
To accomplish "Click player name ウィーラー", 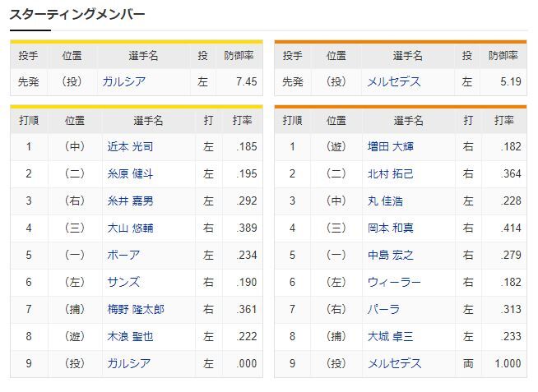I will [x=394, y=283].
